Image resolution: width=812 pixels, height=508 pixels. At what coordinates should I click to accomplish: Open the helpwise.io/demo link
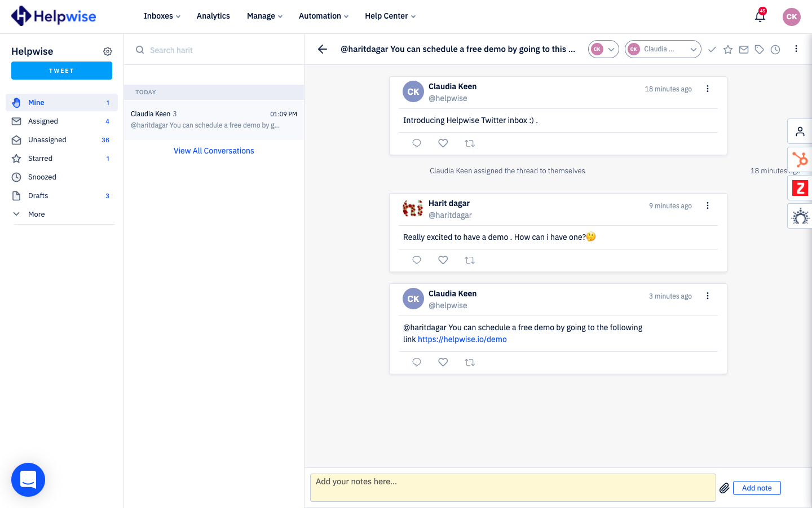pyautogui.click(x=462, y=339)
